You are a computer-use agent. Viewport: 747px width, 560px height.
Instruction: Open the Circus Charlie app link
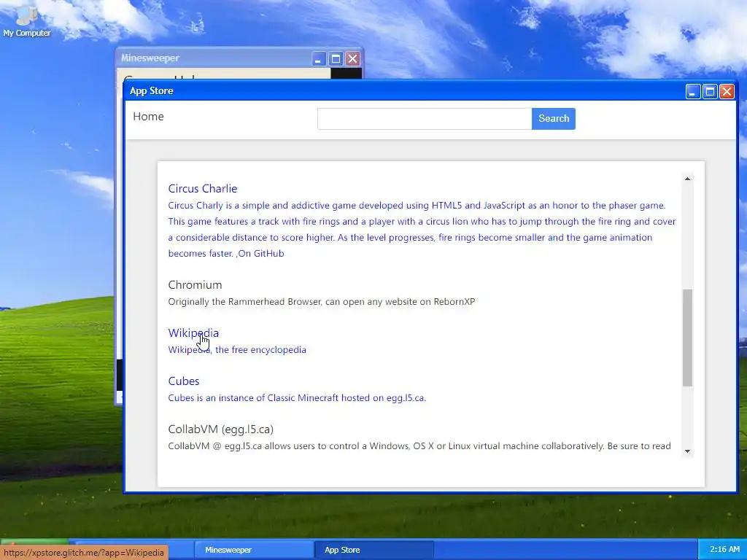pos(203,189)
